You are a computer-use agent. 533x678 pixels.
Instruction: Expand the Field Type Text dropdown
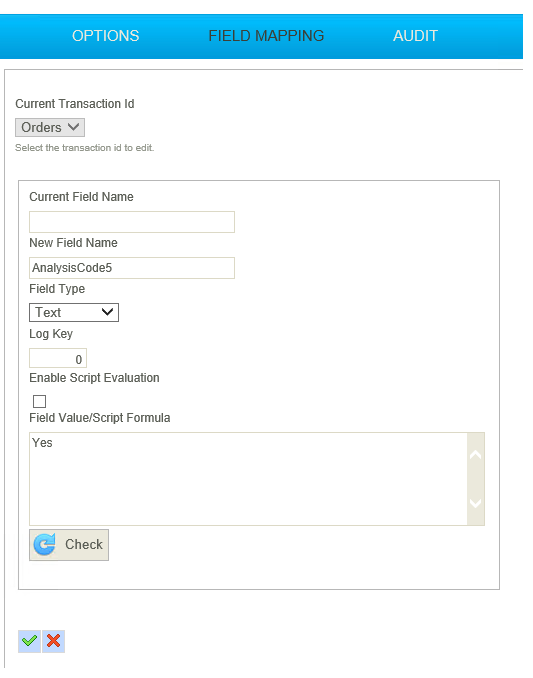click(x=74, y=312)
